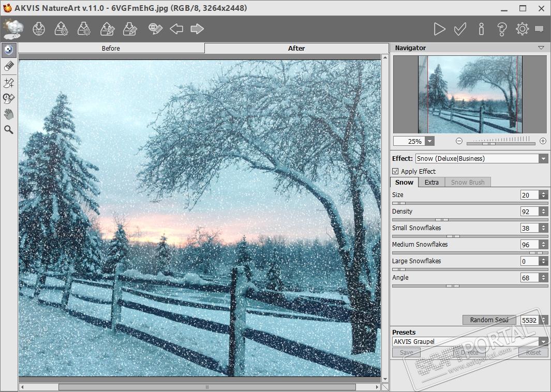The height and width of the screenshot is (392, 551).
Task: Click the Reset preset button
Action: [x=533, y=352]
